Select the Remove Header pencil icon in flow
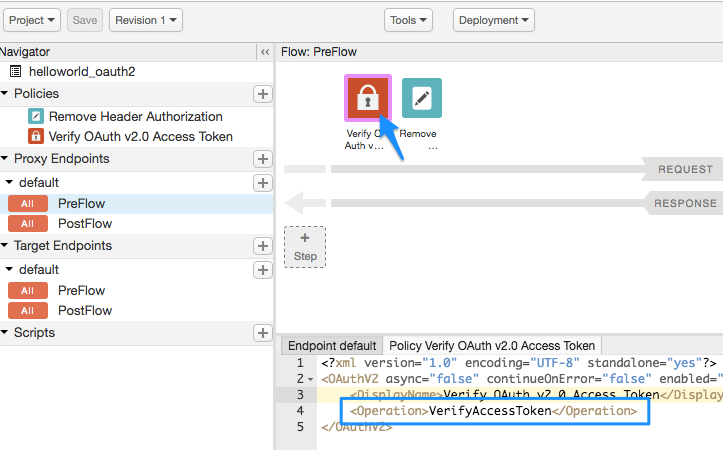723x450 pixels. coord(421,99)
